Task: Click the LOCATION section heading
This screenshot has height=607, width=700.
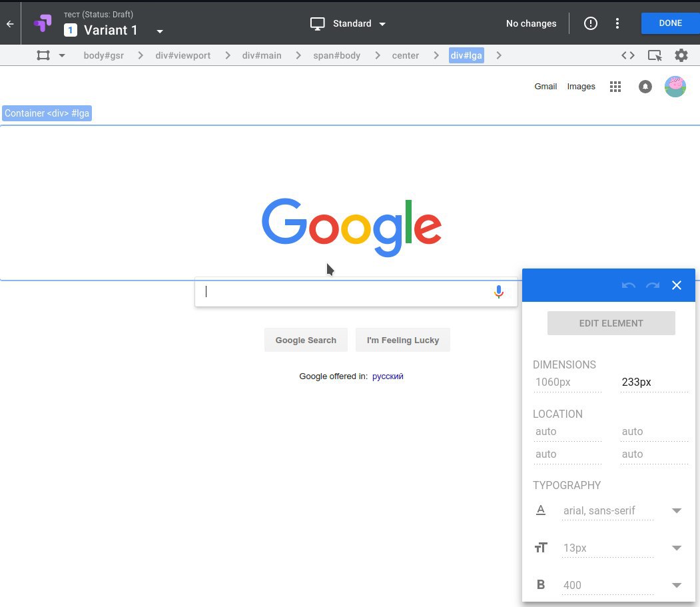Action: (x=557, y=414)
